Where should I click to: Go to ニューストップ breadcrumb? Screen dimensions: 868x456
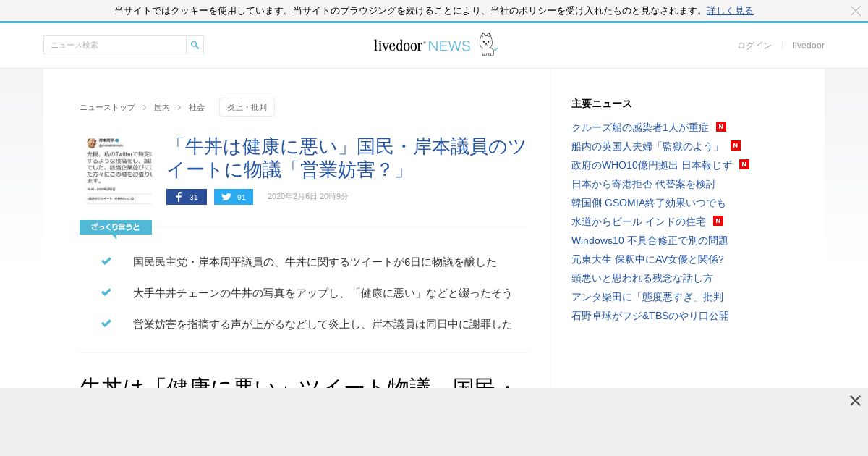point(107,107)
